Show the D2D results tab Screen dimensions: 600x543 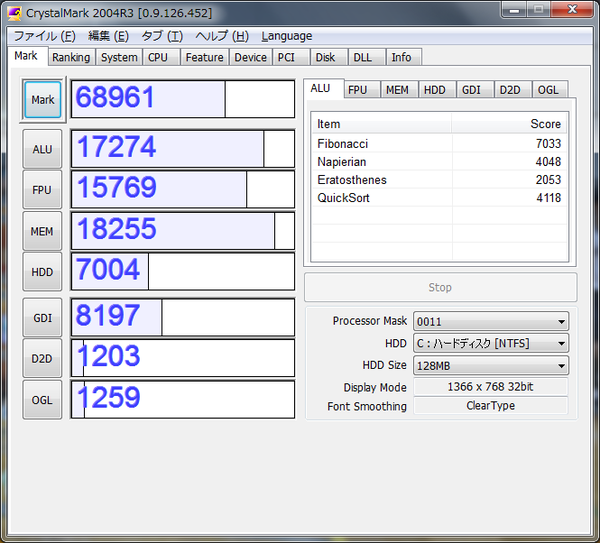click(512, 90)
